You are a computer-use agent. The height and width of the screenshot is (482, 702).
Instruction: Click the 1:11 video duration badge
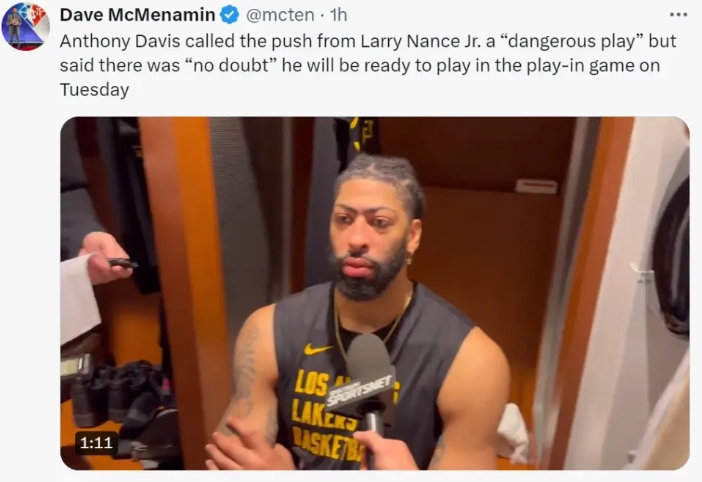96,443
